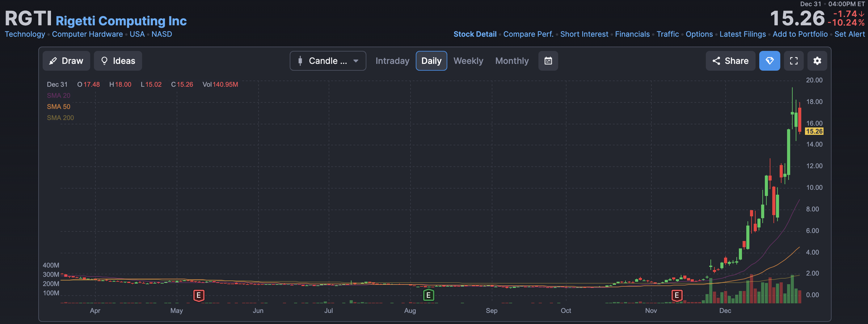The width and height of the screenshot is (868, 324).
Task: Click the RGTI ticker symbol
Action: click(x=28, y=18)
